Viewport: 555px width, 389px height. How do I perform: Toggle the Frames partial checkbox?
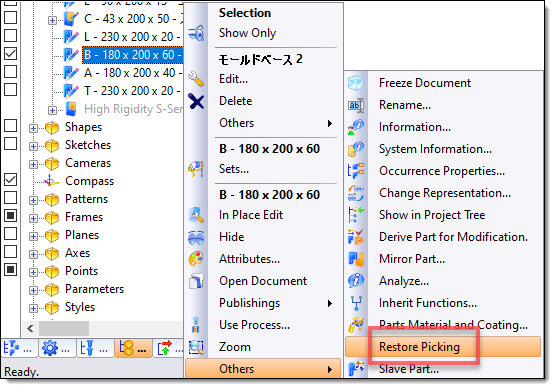pos(11,216)
